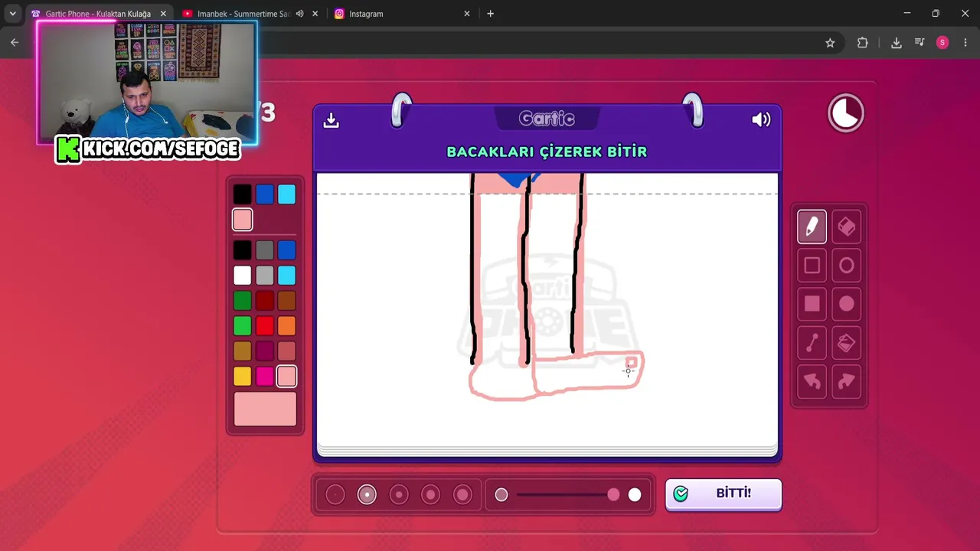The height and width of the screenshot is (551, 980).
Task: Choose gray from the main palette
Action: click(x=264, y=249)
